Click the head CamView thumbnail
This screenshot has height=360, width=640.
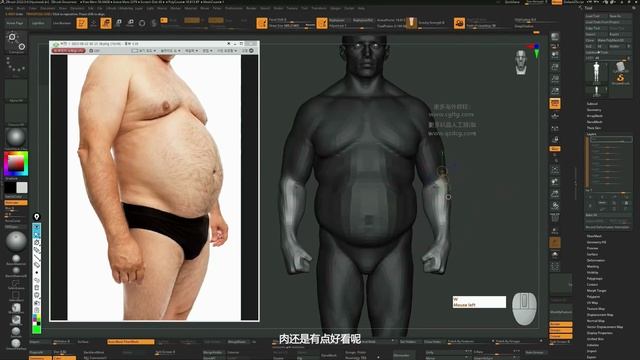[x=520, y=62]
